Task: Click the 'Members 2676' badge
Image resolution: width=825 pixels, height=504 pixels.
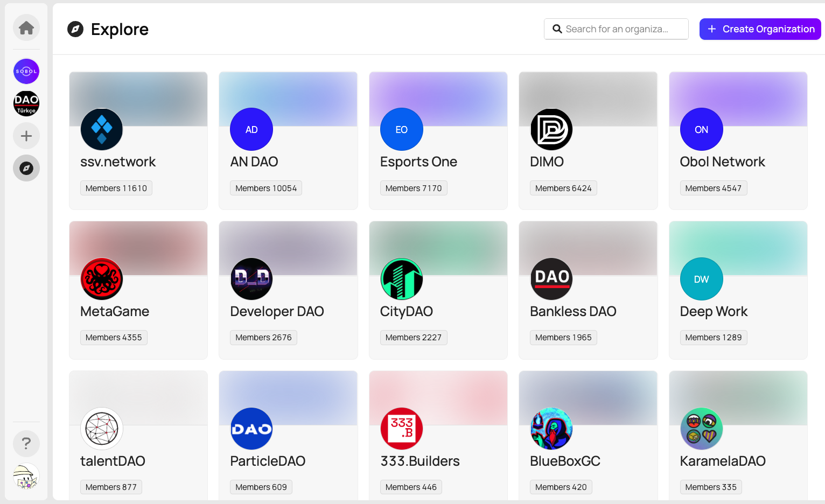Action: (x=263, y=338)
